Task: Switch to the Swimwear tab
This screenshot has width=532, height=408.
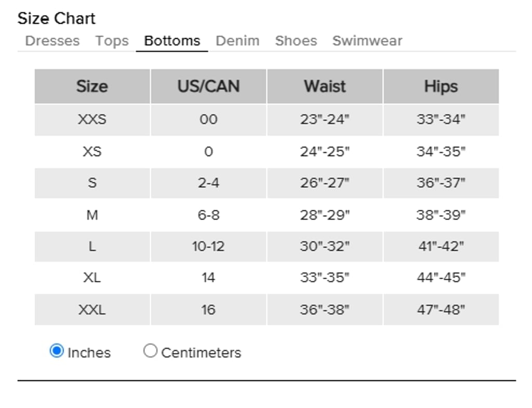Action: [367, 40]
